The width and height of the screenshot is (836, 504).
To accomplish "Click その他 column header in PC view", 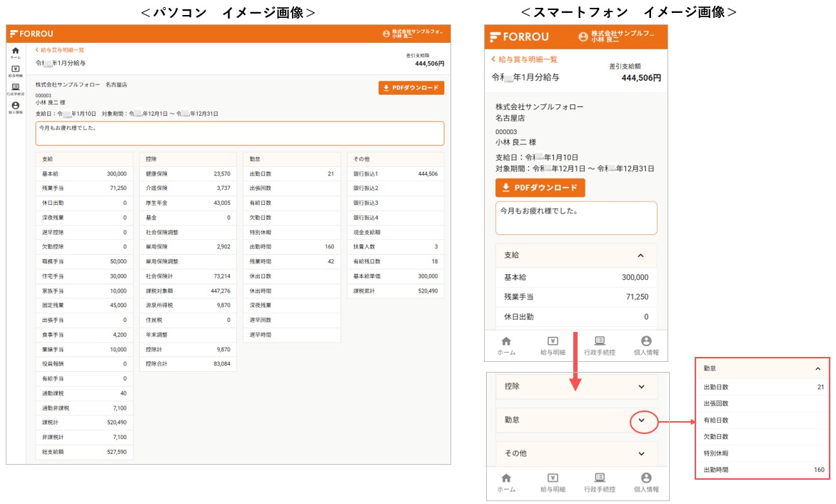I will (x=396, y=159).
